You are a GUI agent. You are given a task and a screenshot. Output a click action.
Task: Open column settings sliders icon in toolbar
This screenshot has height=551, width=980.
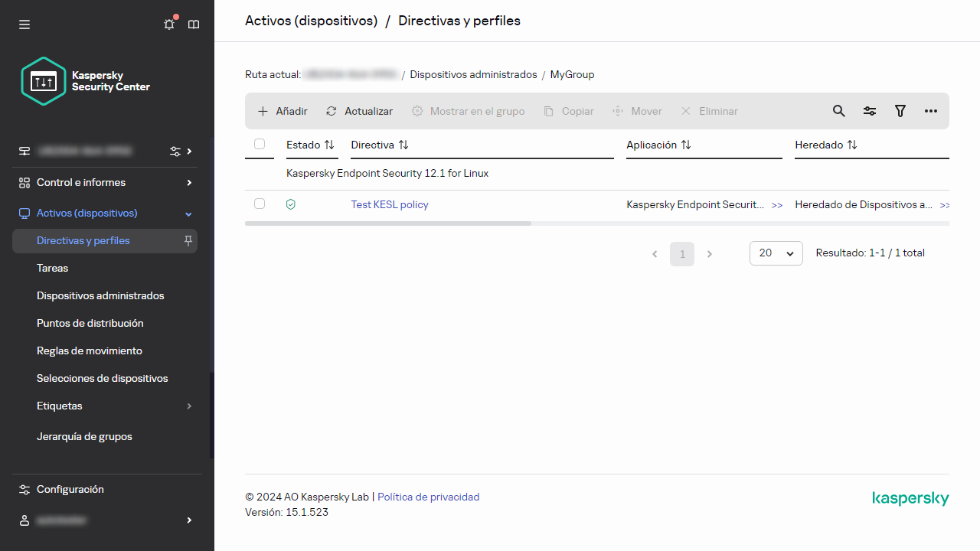[x=870, y=111]
